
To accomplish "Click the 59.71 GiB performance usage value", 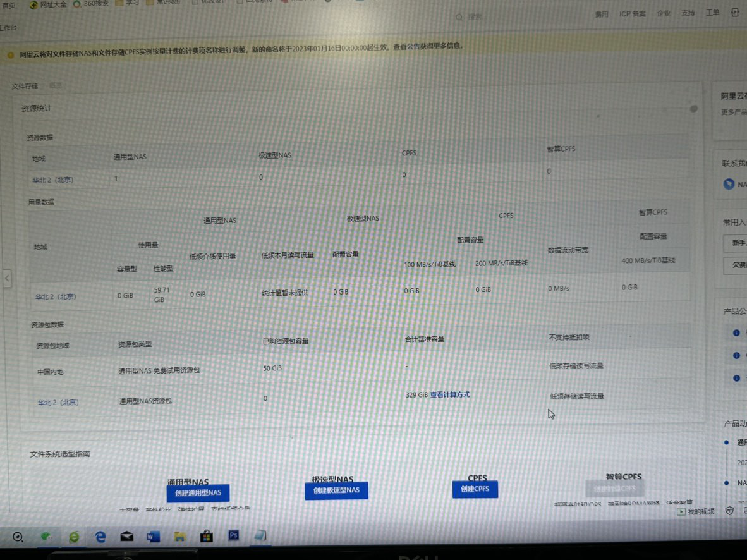I will (x=162, y=295).
